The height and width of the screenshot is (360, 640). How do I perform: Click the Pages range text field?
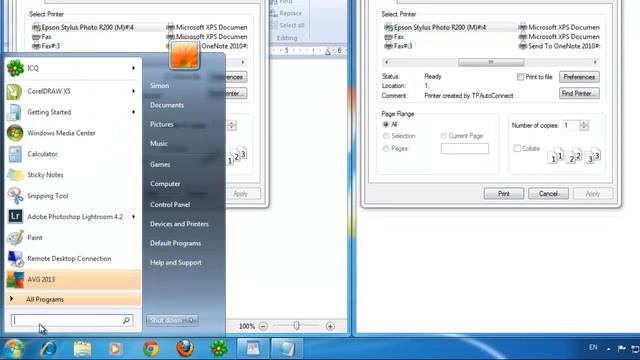tap(464, 149)
